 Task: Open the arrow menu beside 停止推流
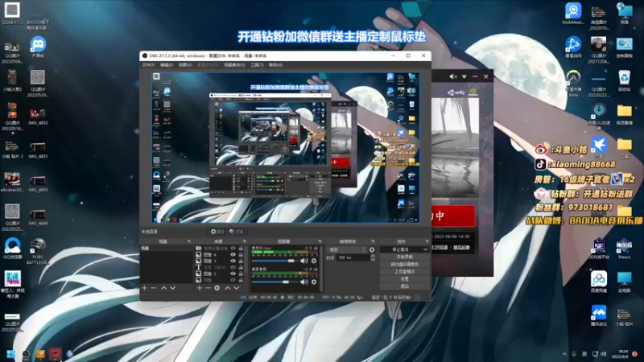pyautogui.click(x=426, y=249)
